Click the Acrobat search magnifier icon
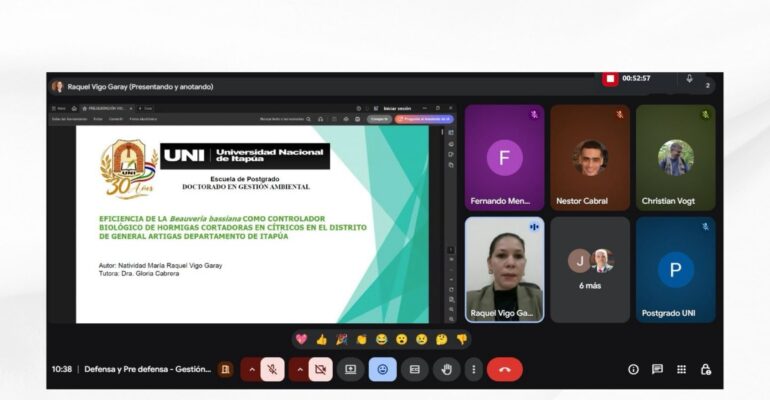 tap(308, 119)
